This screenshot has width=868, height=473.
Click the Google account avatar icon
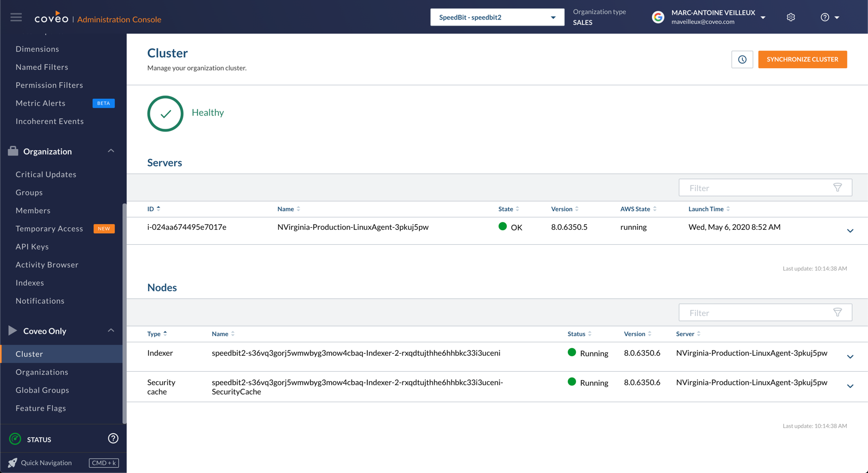(x=658, y=18)
